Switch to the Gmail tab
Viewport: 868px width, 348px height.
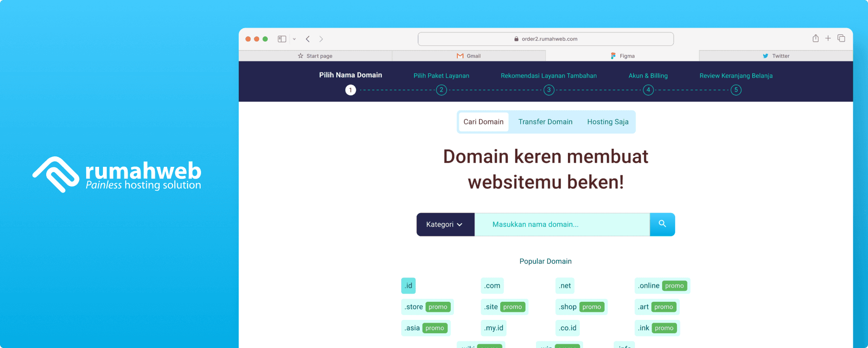coord(469,56)
